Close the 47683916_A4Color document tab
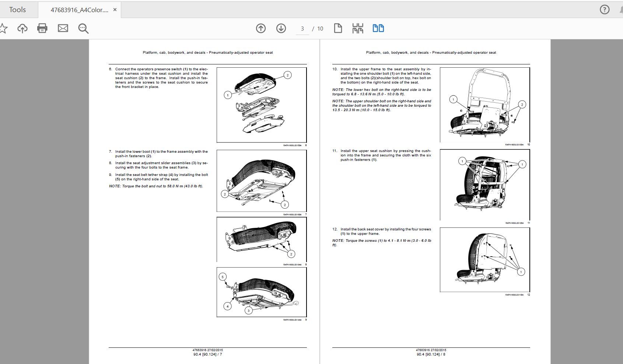623x364 pixels. tap(115, 10)
